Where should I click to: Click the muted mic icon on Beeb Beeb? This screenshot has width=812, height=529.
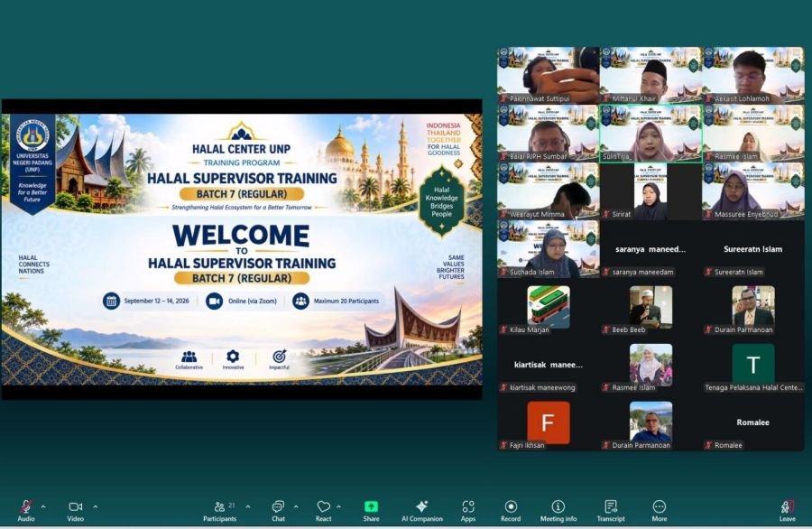(606, 329)
